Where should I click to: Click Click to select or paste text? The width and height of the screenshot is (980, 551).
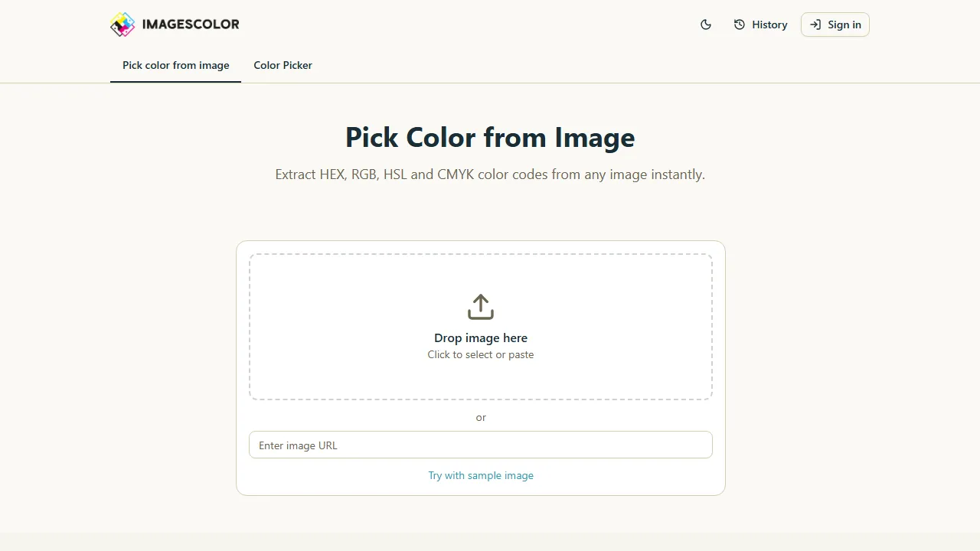pos(480,354)
